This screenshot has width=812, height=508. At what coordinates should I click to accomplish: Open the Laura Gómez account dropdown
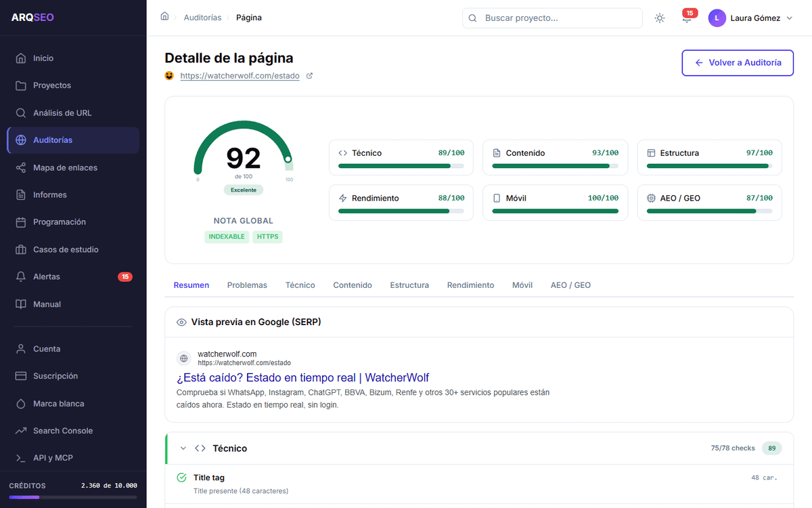click(x=750, y=18)
